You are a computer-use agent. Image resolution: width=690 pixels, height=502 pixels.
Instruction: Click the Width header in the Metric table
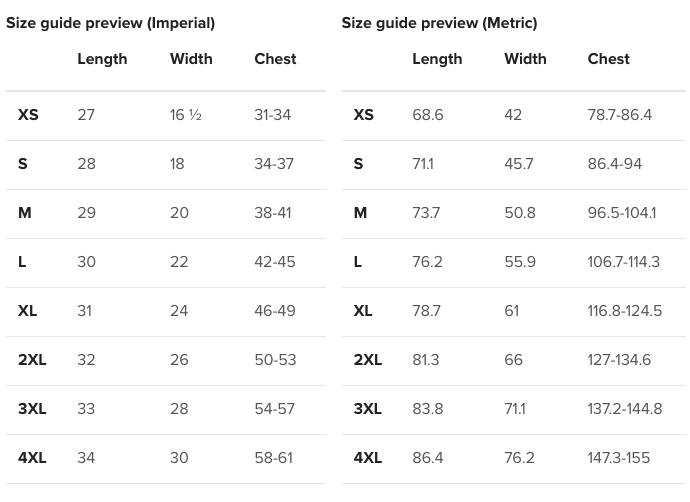[525, 59]
